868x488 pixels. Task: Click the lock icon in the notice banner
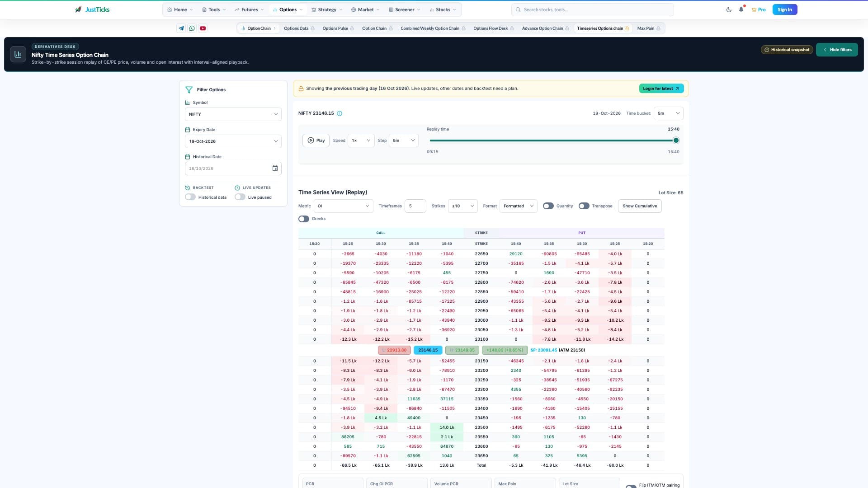point(301,89)
